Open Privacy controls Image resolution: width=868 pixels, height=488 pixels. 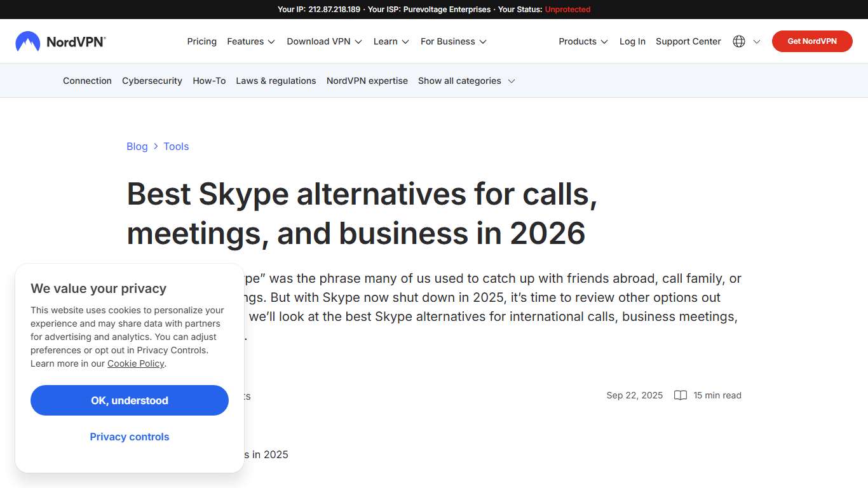pos(129,437)
